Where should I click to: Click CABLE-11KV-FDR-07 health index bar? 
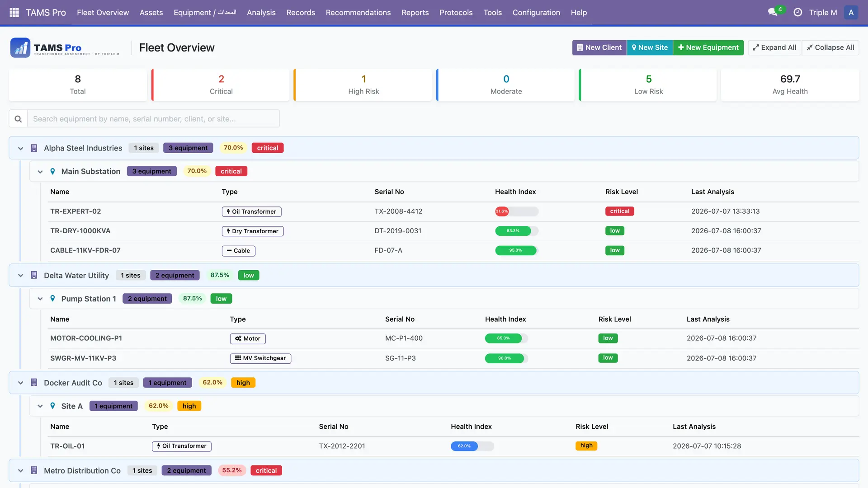517,250
